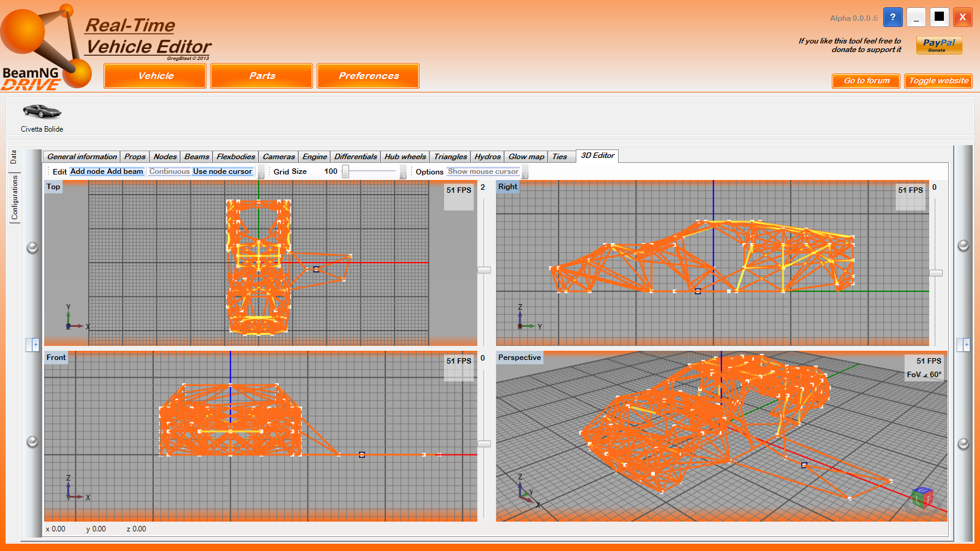
Task: Click the lower round knob on right rail
Action: tap(963, 443)
